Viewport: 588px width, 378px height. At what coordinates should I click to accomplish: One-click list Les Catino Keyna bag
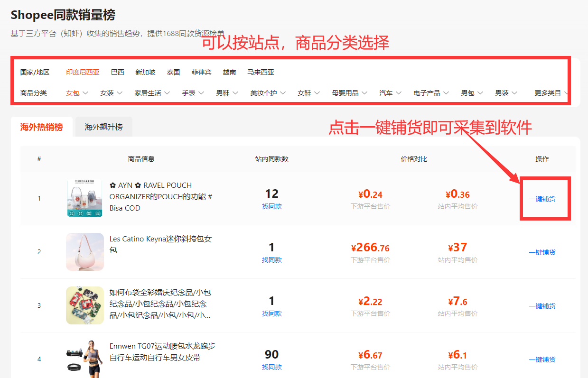(542, 252)
